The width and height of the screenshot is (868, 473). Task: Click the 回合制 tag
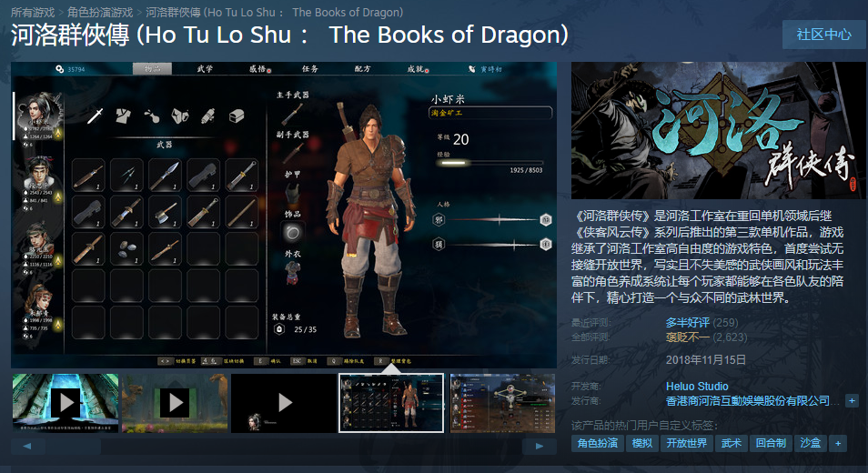771,443
